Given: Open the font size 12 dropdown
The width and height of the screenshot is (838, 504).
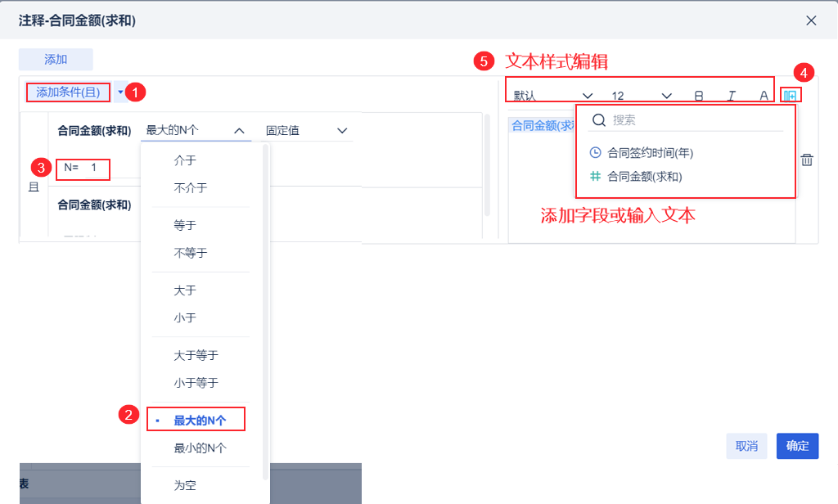Looking at the screenshot, I should 642,96.
